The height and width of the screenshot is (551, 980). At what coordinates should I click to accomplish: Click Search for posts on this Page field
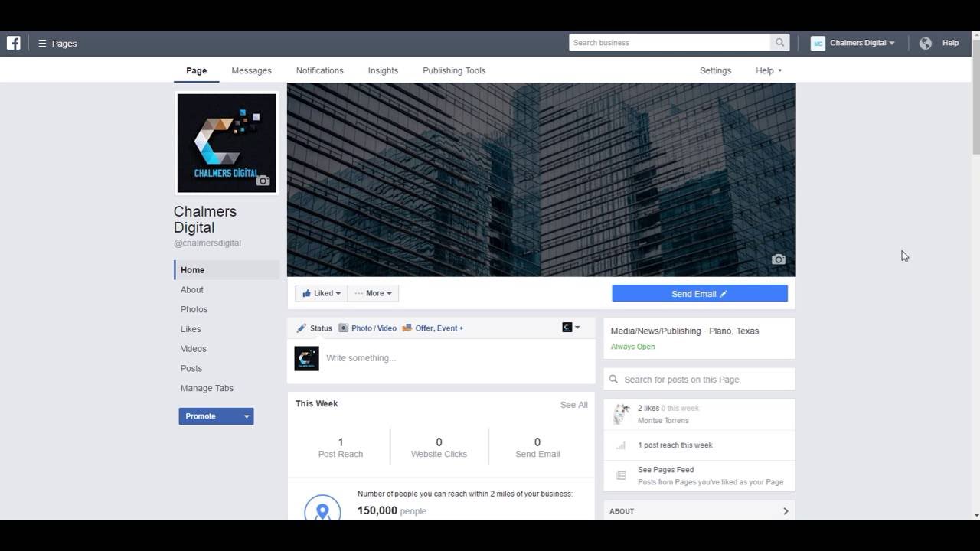699,380
